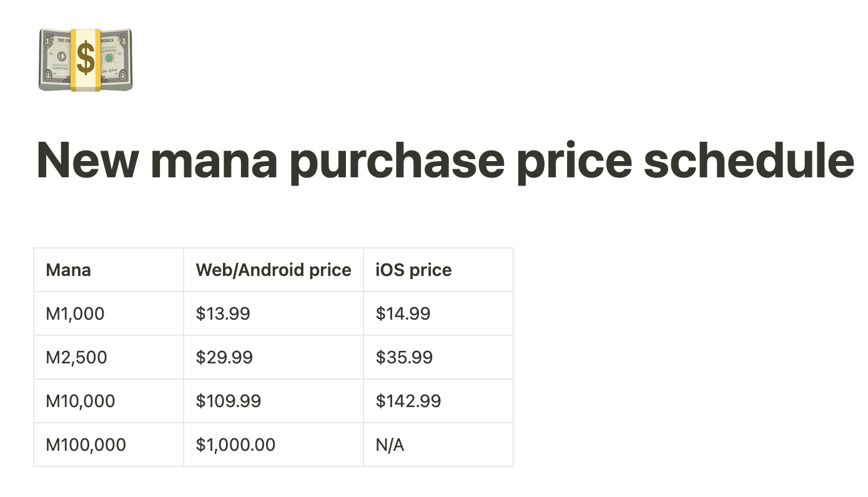Image resolution: width=868 pixels, height=497 pixels.
Task: Click the $14.99 iOS price cell
Action: (438, 313)
